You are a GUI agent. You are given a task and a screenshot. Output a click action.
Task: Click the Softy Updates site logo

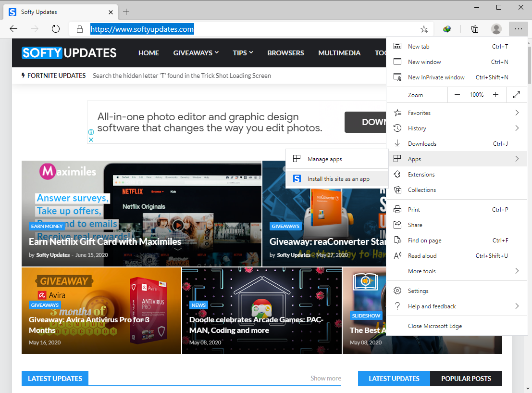point(69,53)
